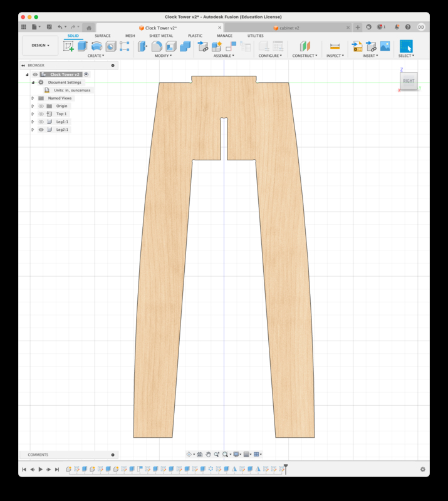Image resolution: width=448 pixels, height=501 pixels.
Task: Select the Measure tool
Action: pyautogui.click(x=335, y=46)
